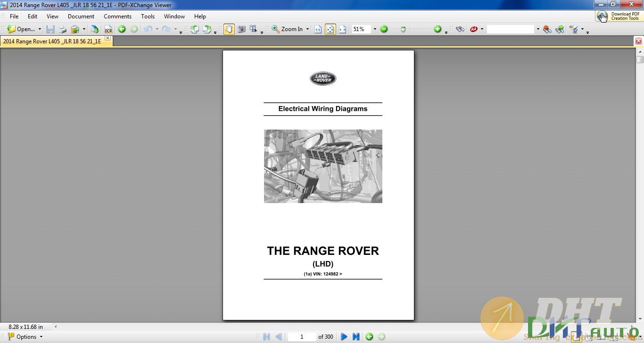
Task: Click the 51% zoom level field
Action: click(362, 29)
